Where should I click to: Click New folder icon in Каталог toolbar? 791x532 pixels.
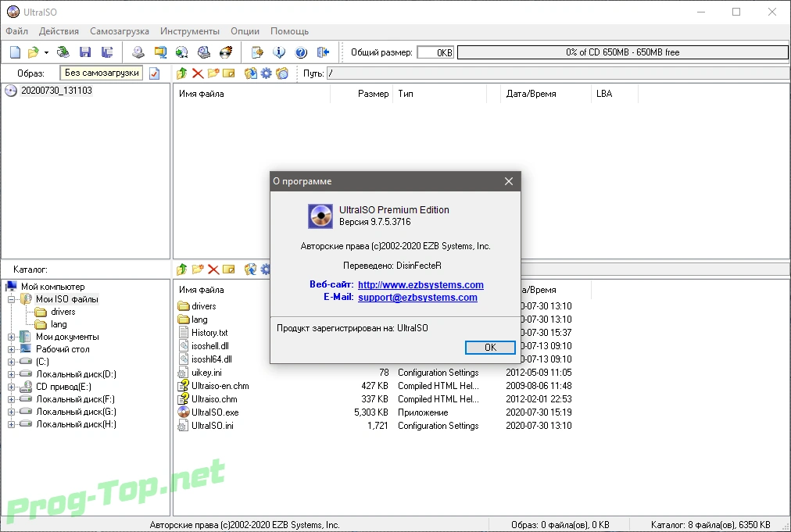coord(198,270)
